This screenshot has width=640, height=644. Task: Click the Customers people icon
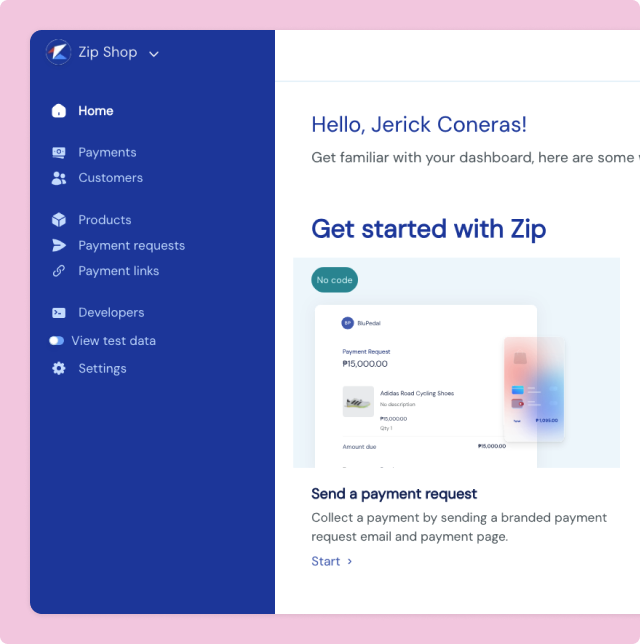(59, 178)
